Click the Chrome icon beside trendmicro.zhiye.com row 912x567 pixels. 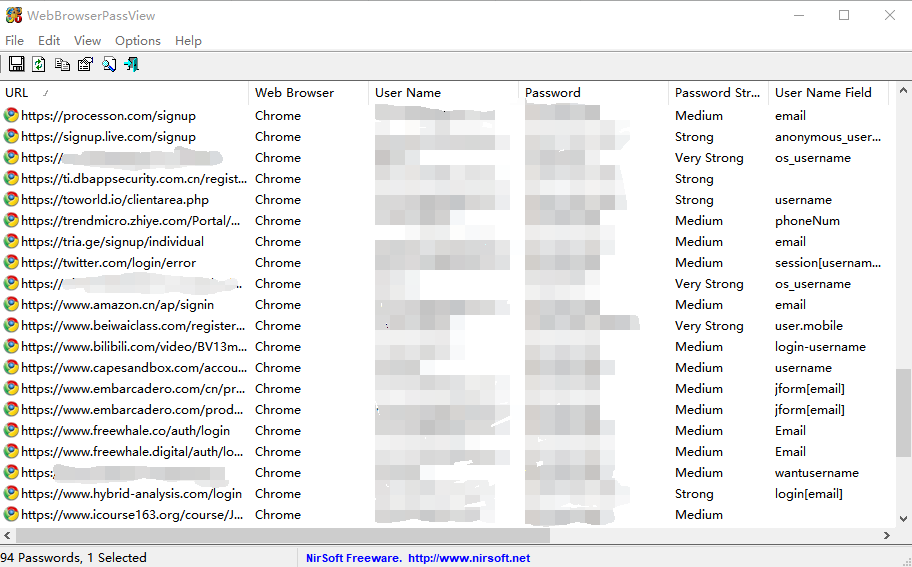click(x=11, y=220)
